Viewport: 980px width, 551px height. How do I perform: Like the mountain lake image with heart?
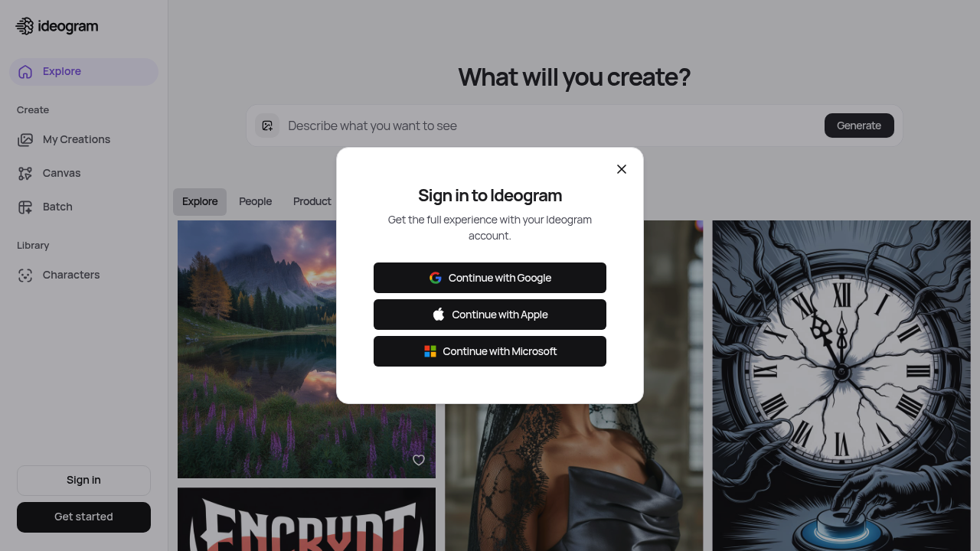point(419,460)
